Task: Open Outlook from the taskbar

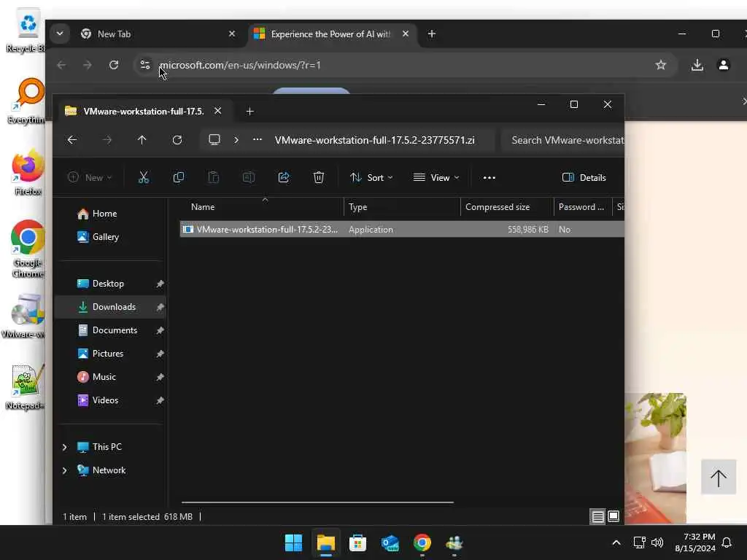Action: pos(390,542)
